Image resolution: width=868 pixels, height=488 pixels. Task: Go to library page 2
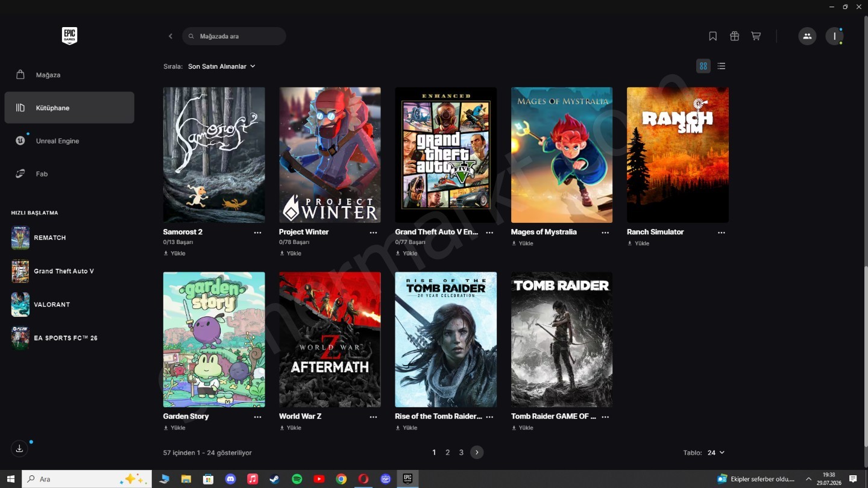coord(447,452)
